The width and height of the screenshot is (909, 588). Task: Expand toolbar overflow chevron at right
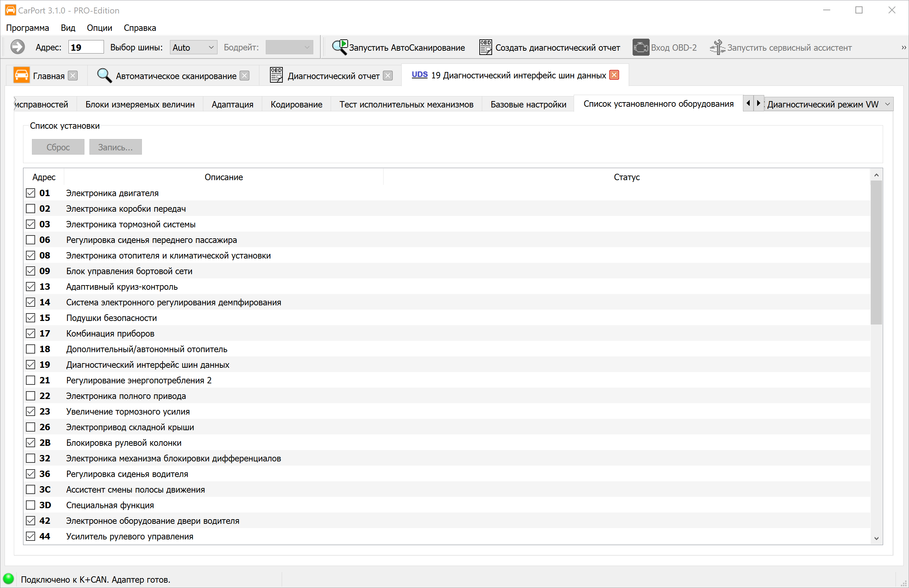(904, 48)
